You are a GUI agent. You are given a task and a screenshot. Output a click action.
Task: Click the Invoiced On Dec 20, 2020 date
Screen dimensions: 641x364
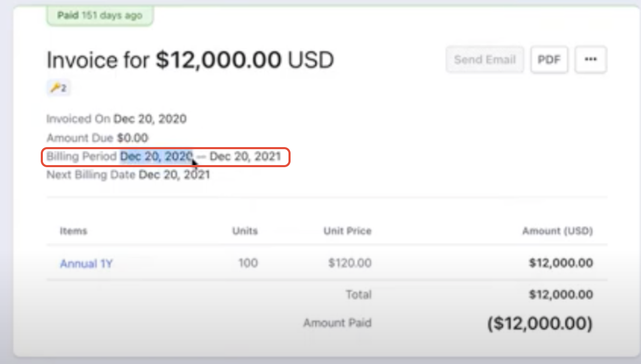click(x=150, y=119)
